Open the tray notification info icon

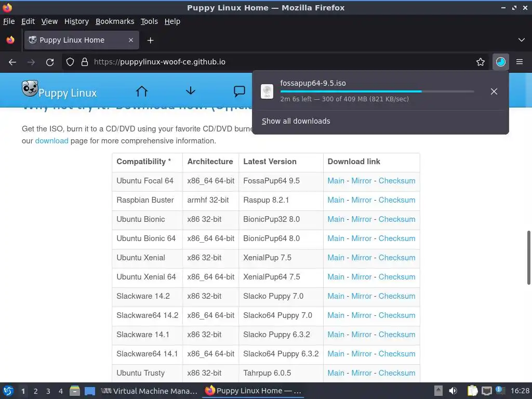pos(500,390)
